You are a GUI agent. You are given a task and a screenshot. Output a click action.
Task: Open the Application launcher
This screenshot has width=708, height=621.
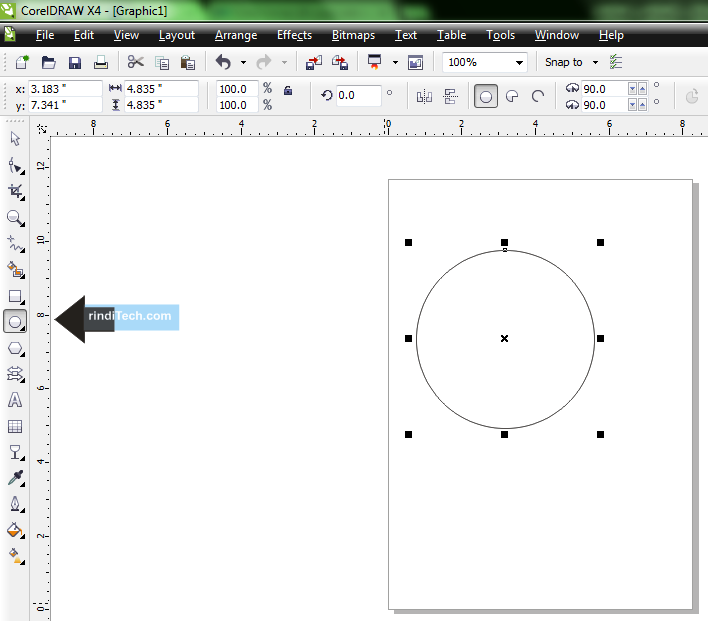pos(375,62)
